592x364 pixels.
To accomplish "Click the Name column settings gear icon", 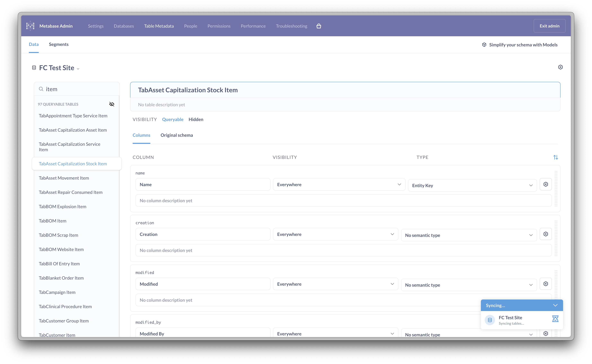I will click(546, 184).
